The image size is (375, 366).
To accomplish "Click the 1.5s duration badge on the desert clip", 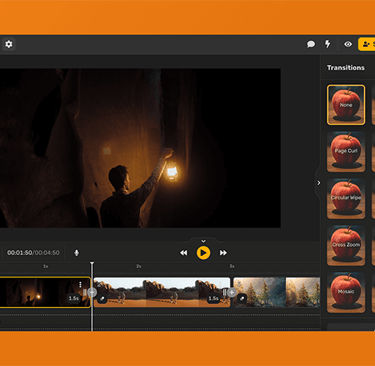I will tap(213, 298).
